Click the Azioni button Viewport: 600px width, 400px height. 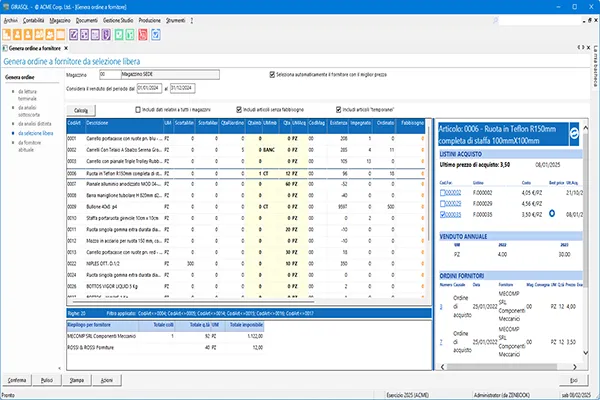point(107,380)
